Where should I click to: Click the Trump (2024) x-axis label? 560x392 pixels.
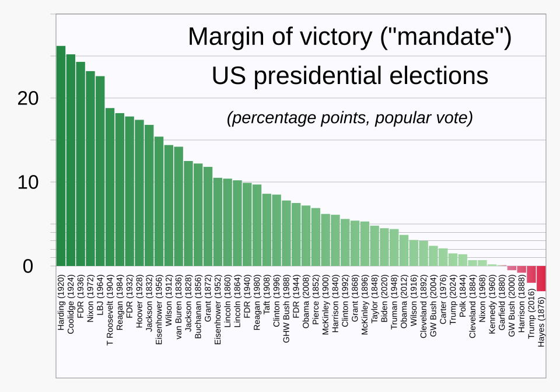[x=453, y=300]
